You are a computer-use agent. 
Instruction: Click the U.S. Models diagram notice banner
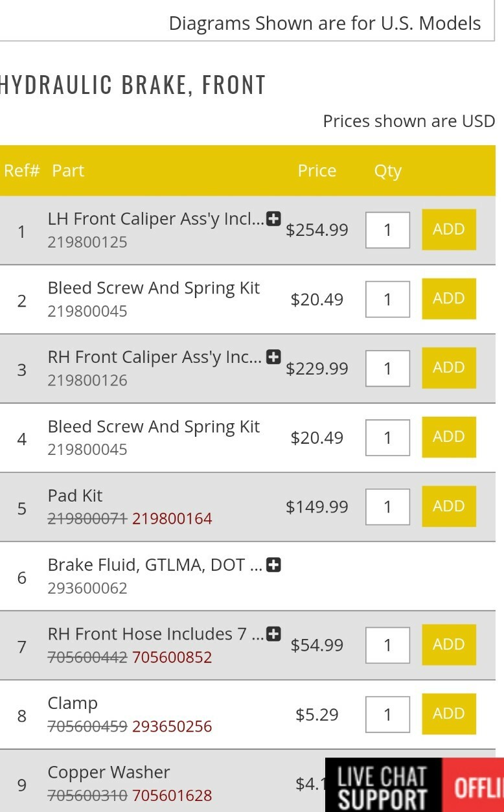pos(325,23)
